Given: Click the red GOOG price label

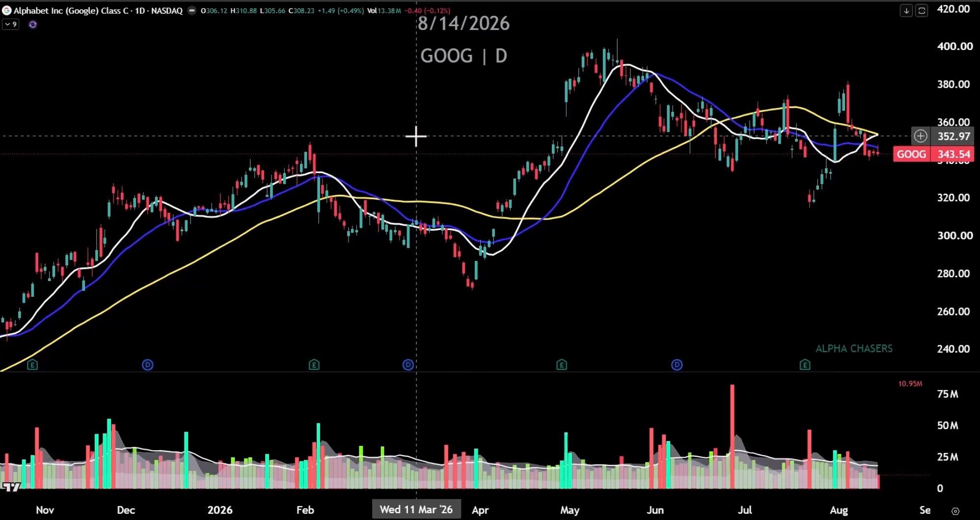Looking at the screenshot, I should coord(912,154).
